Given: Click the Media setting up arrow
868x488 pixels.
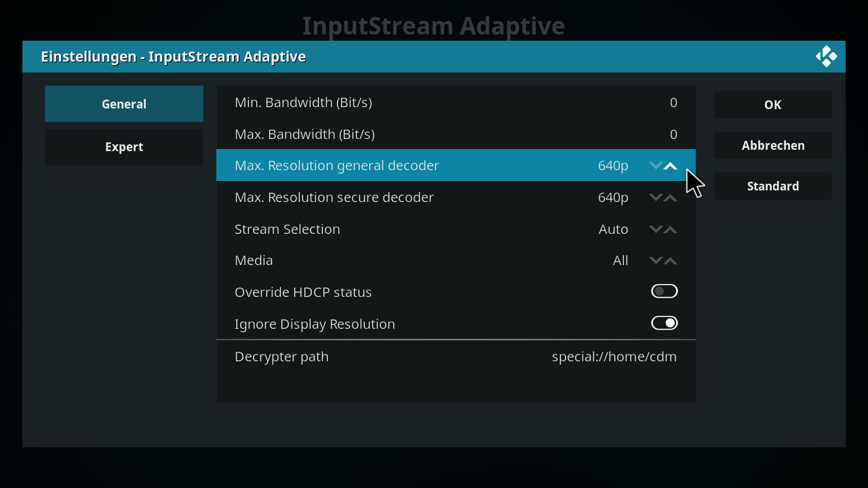Looking at the screenshot, I should pyautogui.click(x=671, y=261).
